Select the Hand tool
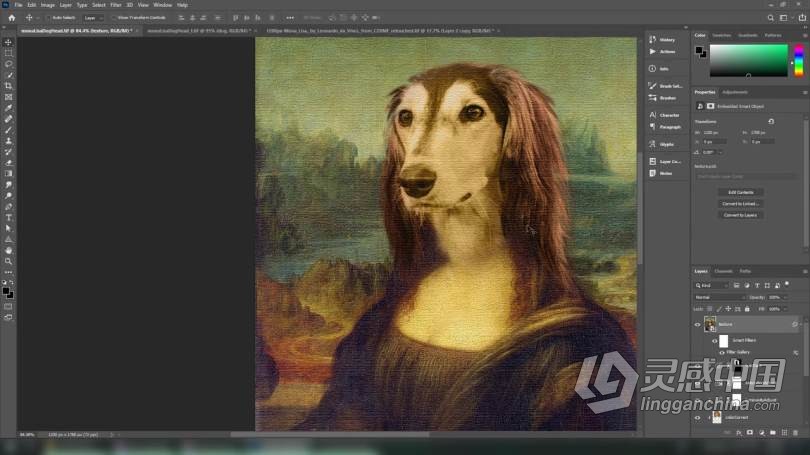 pyautogui.click(x=8, y=250)
